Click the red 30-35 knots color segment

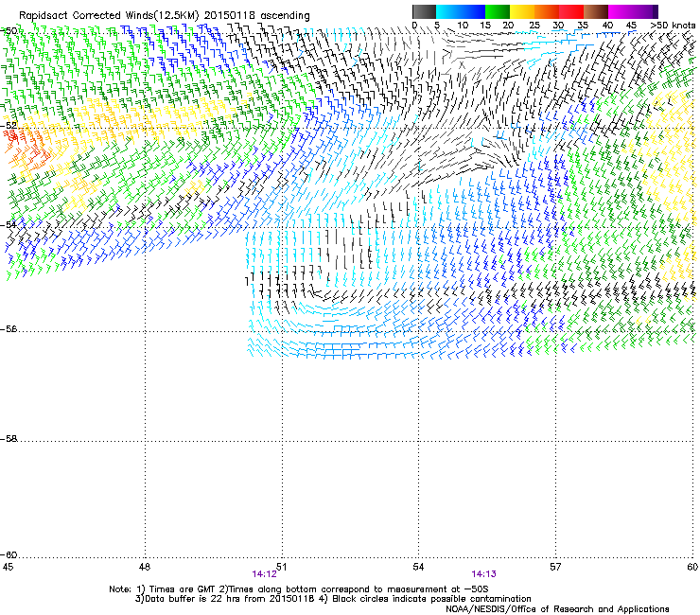click(571, 11)
